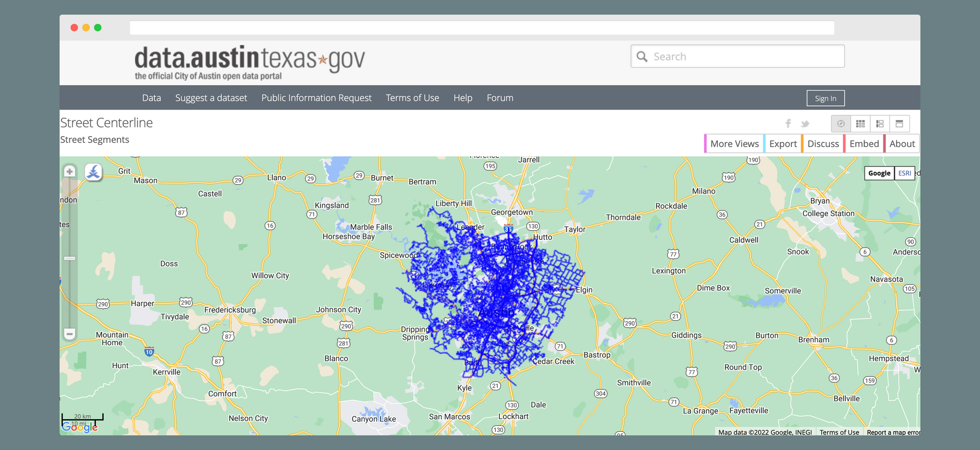Click the Sign In button

point(825,98)
